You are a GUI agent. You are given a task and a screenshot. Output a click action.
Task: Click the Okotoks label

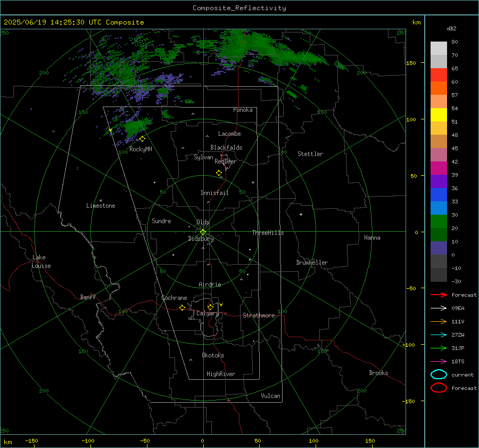coord(213,355)
